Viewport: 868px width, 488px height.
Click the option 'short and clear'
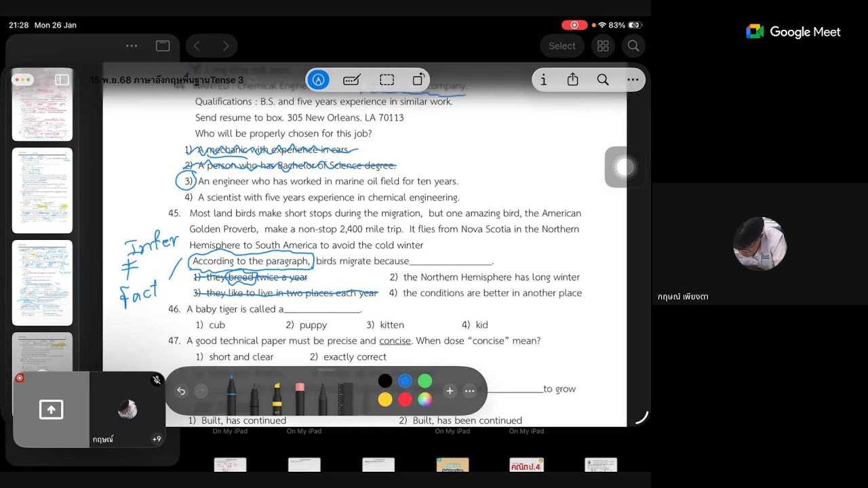tap(241, 357)
